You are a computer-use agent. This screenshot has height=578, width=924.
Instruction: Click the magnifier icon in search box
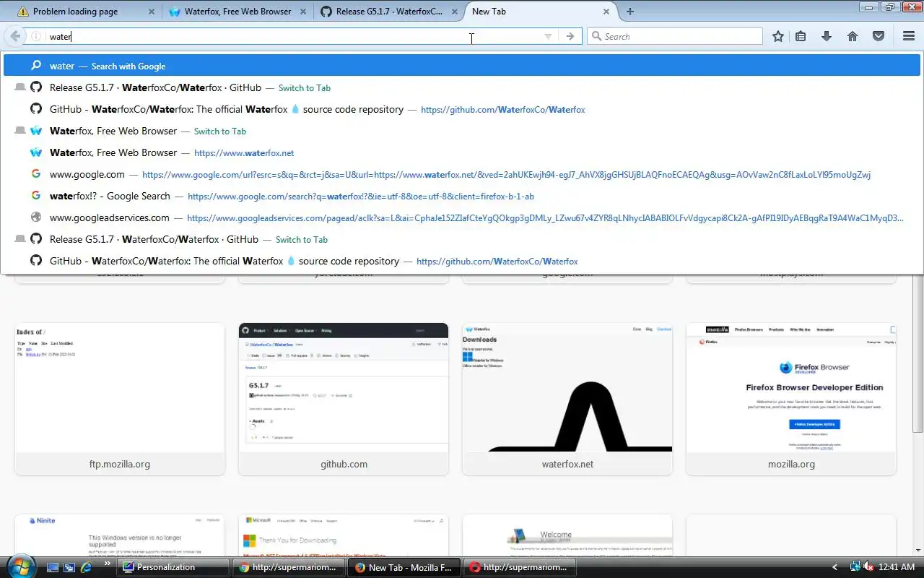pyautogui.click(x=596, y=36)
